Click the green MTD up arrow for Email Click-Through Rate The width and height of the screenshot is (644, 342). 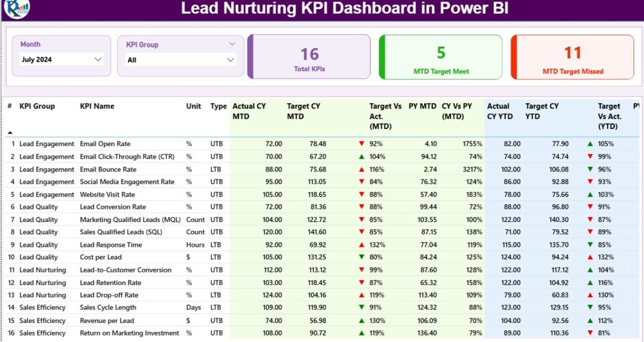pos(362,157)
